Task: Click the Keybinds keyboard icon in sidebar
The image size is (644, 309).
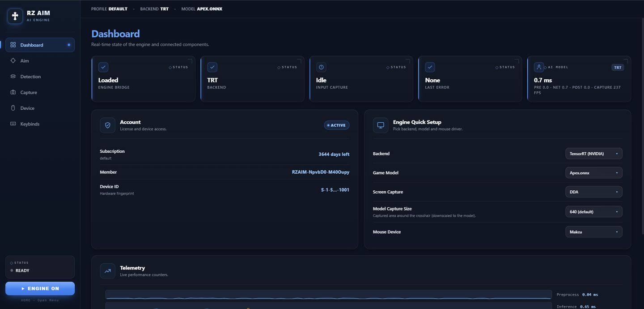Action: coord(13,124)
